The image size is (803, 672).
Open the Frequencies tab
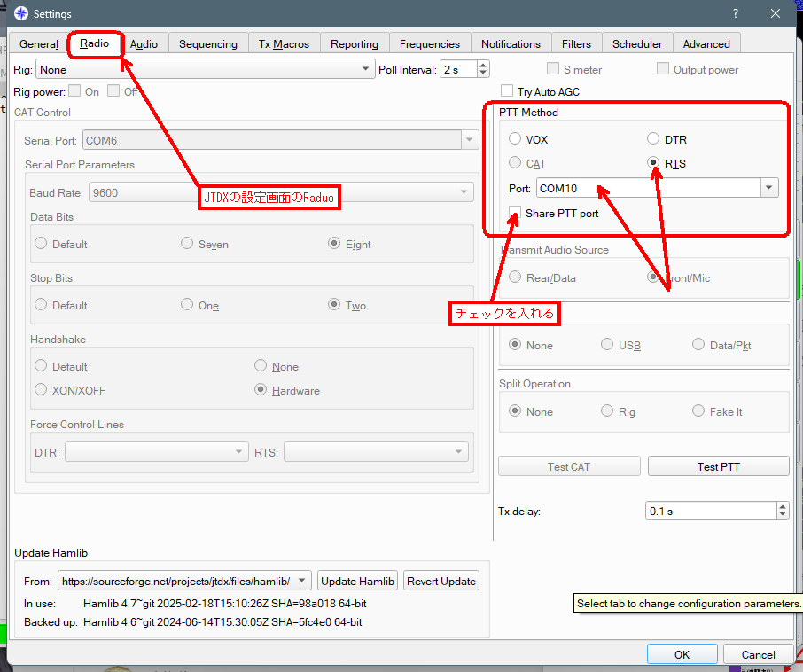(x=429, y=43)
